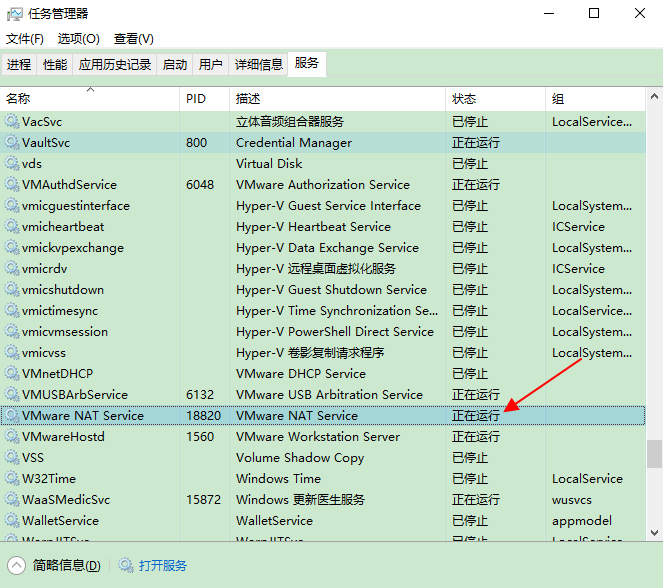
Task: Select VMware Authorization Service description
Action: [323, 185]
